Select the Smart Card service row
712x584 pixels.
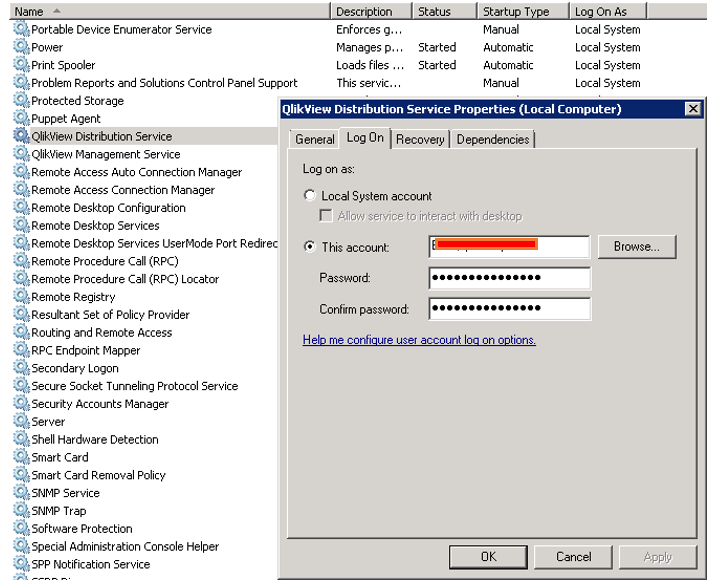59,457
